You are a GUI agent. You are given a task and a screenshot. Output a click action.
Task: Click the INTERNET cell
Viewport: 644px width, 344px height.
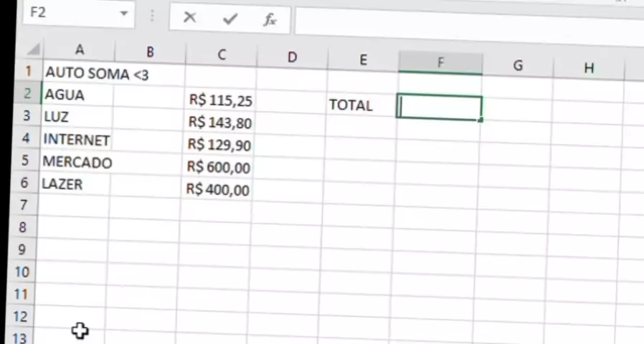pyautogui.click(x=76, y=139)
